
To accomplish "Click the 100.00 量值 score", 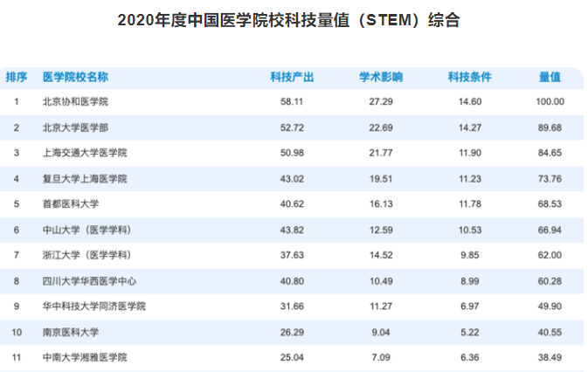I will click(x=550, y=101).
